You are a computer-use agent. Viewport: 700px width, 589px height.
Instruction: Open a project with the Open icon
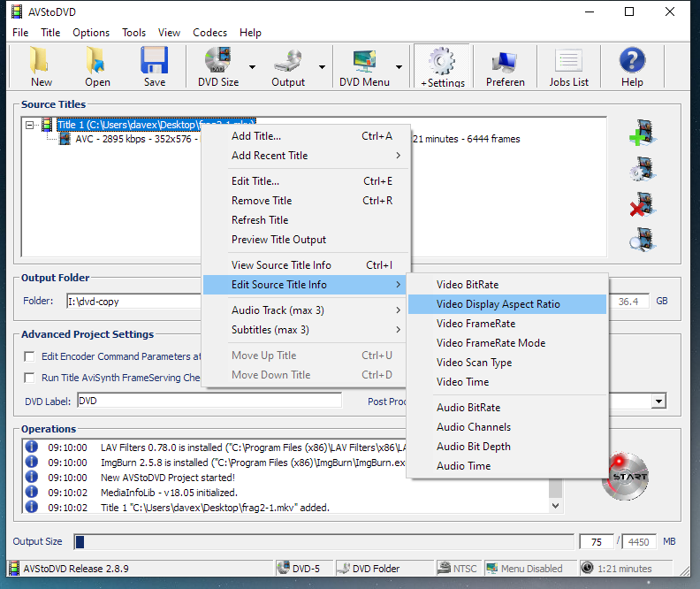(97, 67)
